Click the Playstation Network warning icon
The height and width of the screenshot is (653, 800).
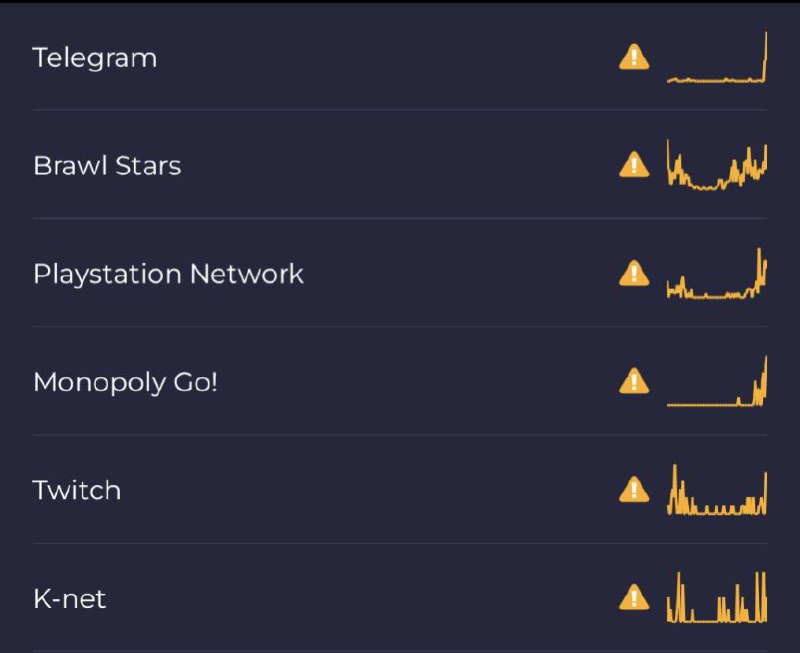point(634,273)
